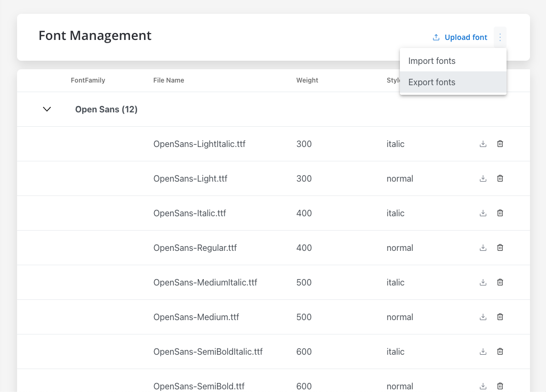Delete OpenSans-SemiBoldItalic.ttf font
Viewport: 546px width, 392px height.
[500, 352]
